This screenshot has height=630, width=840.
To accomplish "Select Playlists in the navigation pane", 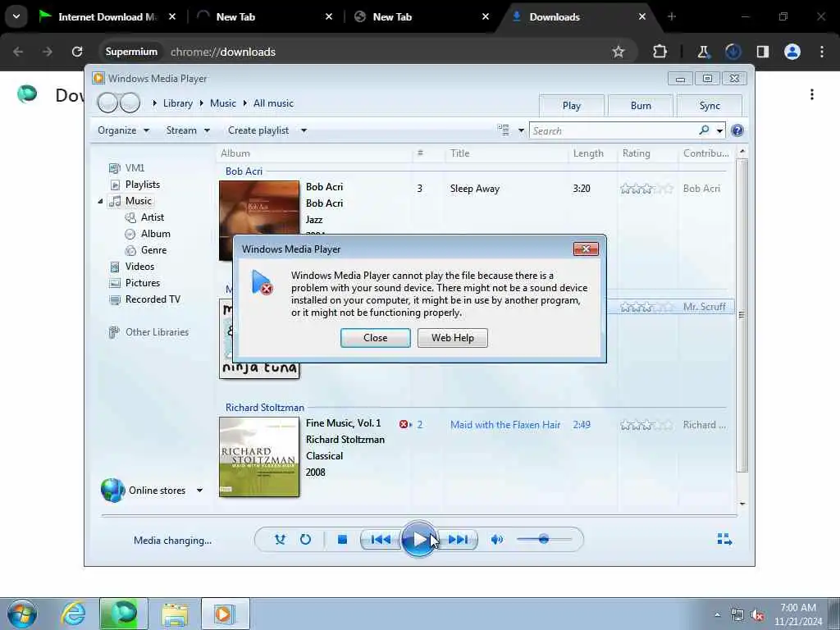I will [x=143, y=185].
